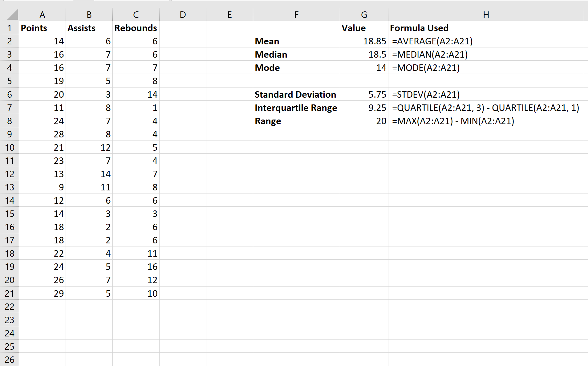This screenshot has height=366, width=588.
Task: Select column A header
Action: tap(42, 14)
